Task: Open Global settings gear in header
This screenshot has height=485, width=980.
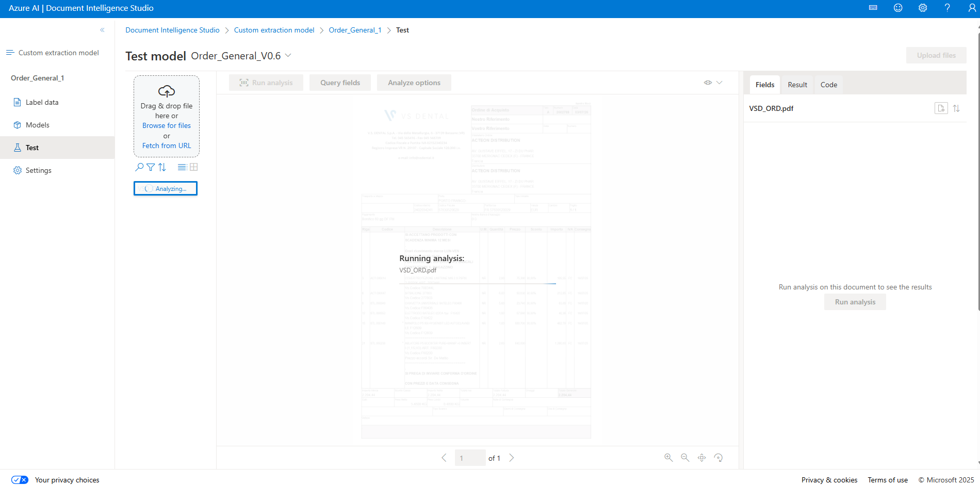Action: pyautogui.click(x=923, y=8)
